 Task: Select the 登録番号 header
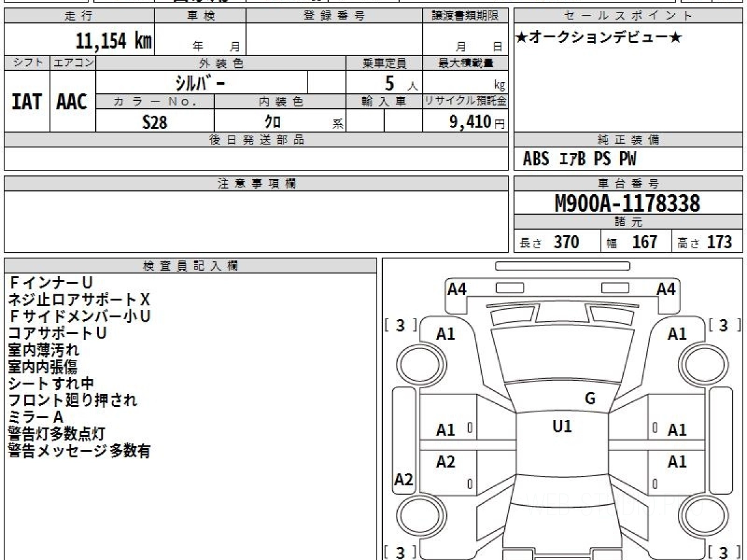click(334, 16)
